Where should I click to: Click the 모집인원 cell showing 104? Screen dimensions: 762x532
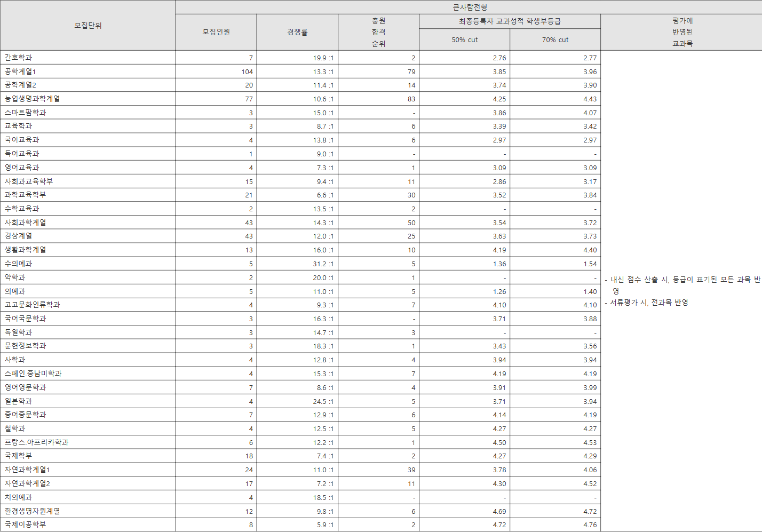pos(247,72)
